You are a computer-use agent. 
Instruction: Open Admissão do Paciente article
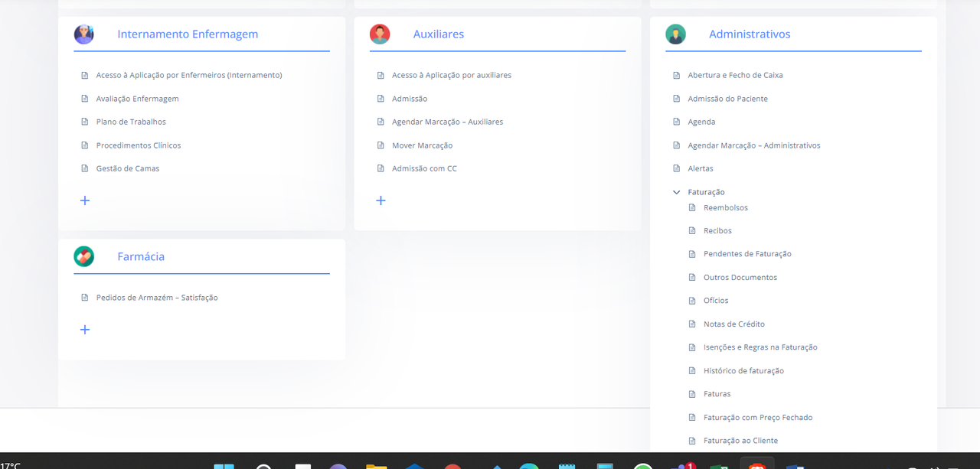[727, 99]
